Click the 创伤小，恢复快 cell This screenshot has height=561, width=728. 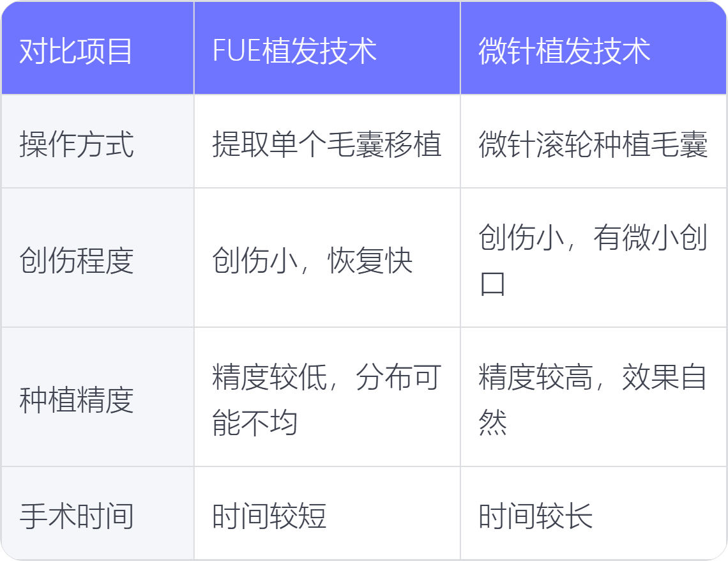[x=327, y=257]
